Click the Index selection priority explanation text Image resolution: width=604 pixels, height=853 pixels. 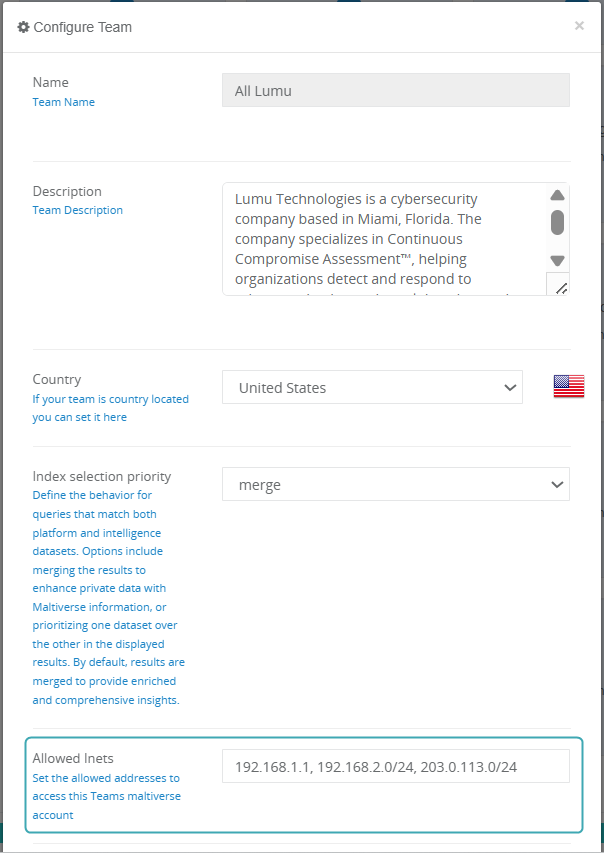click(108, 598)
